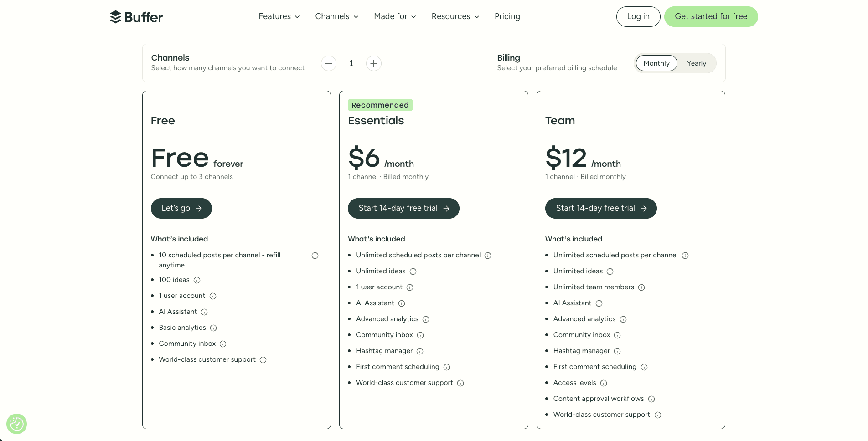Open the AI Assistant info tooltip in Essentials
Screen dimensions: 868x441
[x=401, y=303]
